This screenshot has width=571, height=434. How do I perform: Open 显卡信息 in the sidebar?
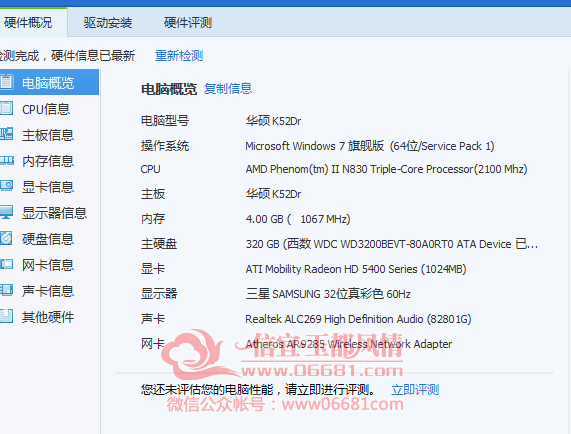click(x=49, y=187)
